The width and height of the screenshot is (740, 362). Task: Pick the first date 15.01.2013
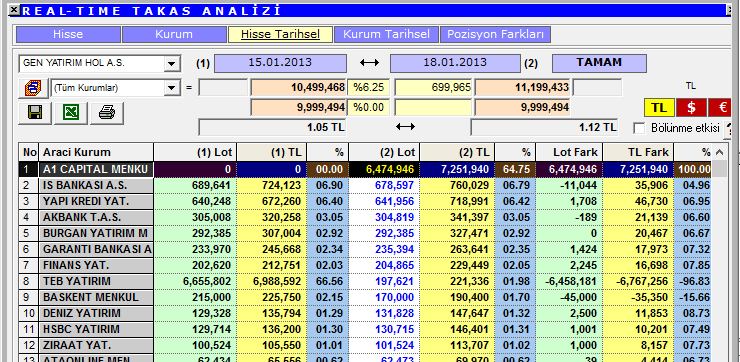pyautogui.click(x=280, y=63)
